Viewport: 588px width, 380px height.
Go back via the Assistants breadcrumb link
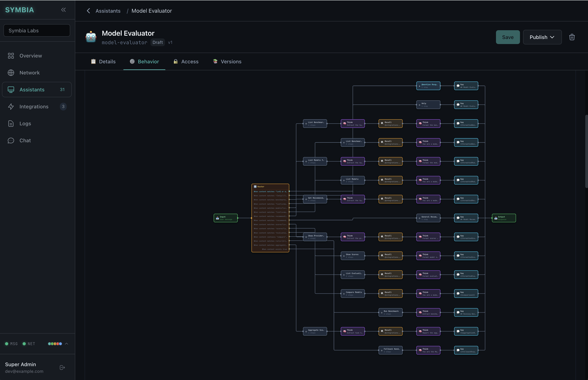pos(108,11)
